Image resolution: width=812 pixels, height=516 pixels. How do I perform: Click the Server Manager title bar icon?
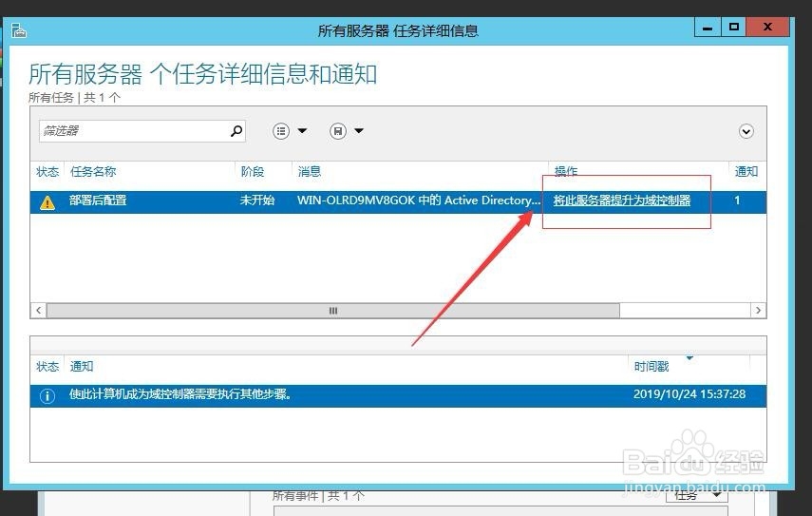point(19,30)
